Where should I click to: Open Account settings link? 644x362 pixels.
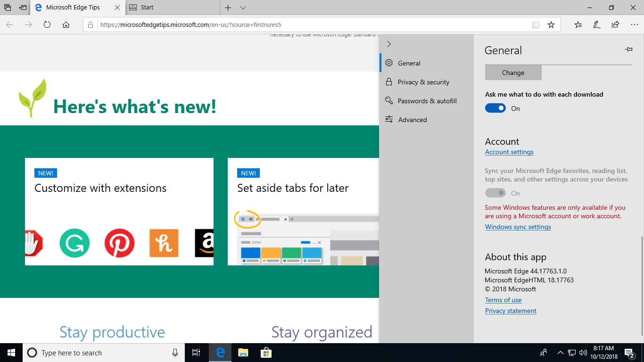[509, 152]
